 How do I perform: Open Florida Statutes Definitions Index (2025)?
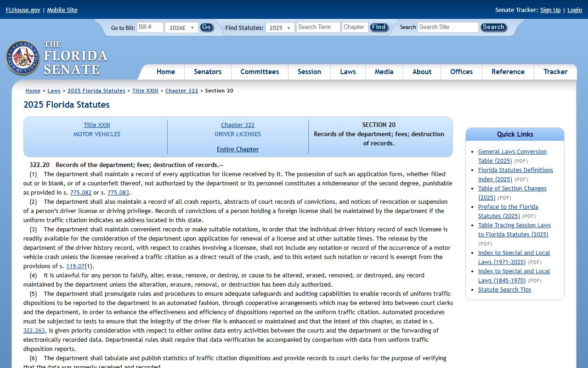[x=515, y=174]
